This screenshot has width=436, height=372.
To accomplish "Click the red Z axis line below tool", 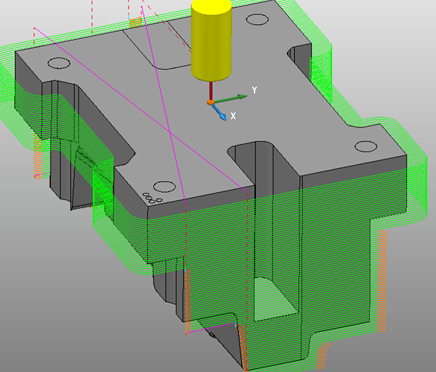I will (x=211, y=91).
